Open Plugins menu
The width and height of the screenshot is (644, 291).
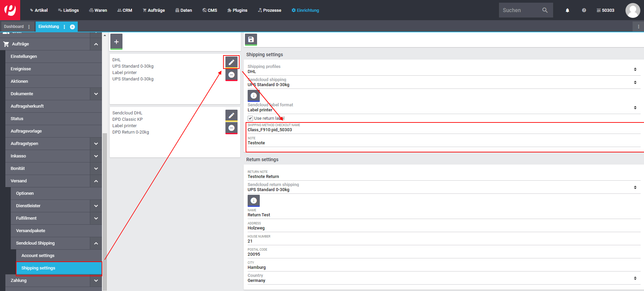(237, 10)
